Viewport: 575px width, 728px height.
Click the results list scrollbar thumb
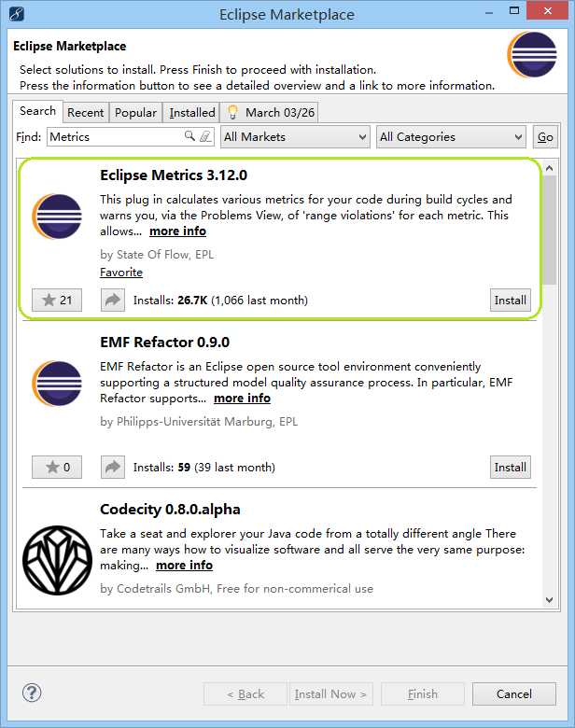click(550, 230)
